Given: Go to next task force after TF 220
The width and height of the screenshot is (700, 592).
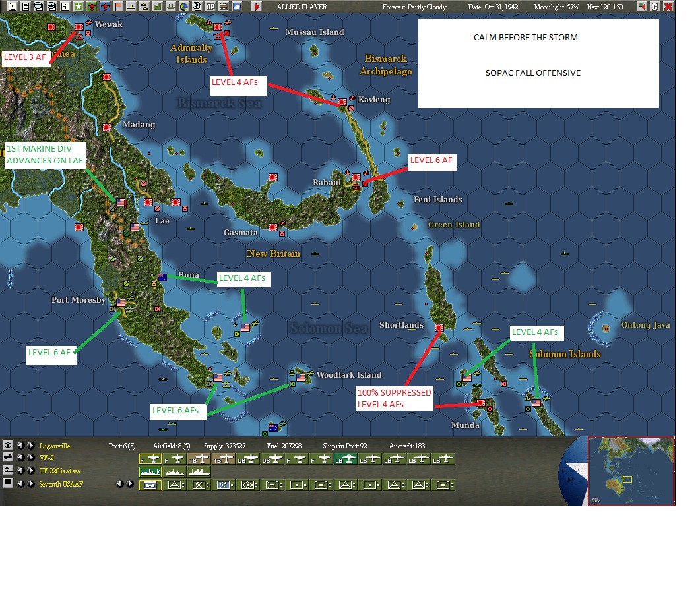Looking at the screenshot, I should (x=31, y=470).
